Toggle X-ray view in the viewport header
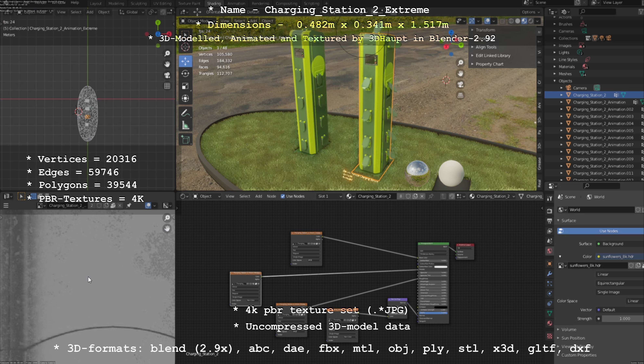This screenshot has width=644, height=364. (x=502, y=21)
